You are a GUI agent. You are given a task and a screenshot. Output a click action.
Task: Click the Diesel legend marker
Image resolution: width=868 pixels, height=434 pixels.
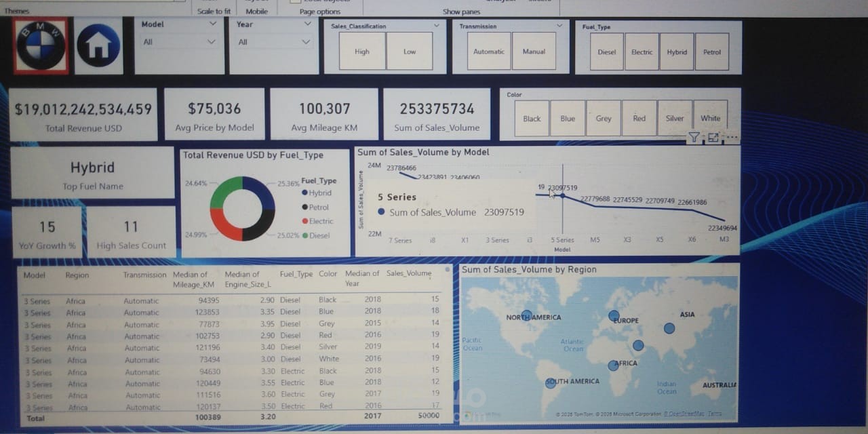304,235
